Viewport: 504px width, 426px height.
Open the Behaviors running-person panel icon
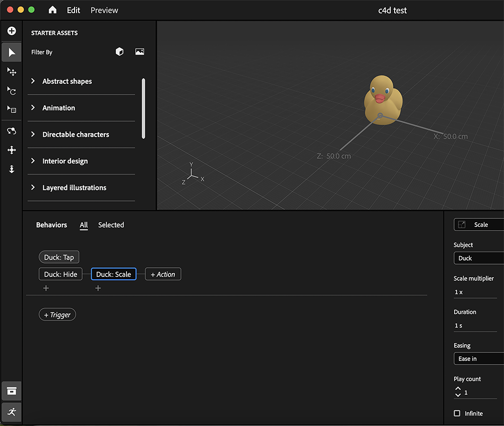point(11,412)
